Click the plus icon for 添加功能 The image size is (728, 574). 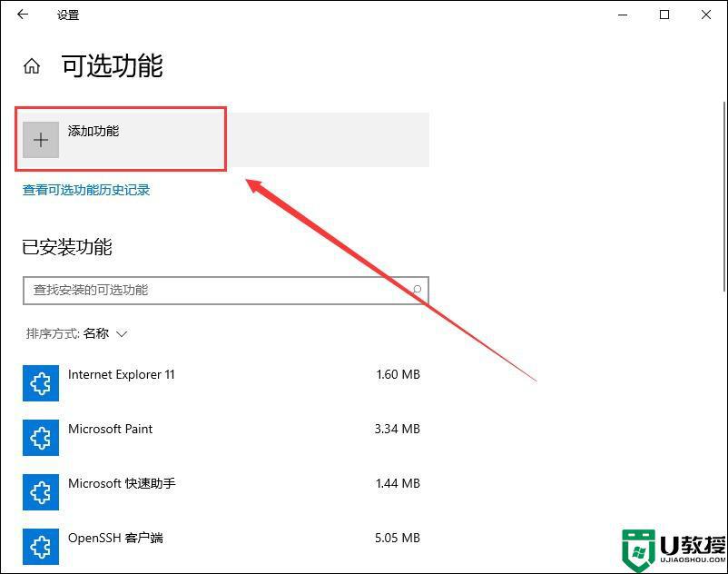tap(41, 141)
